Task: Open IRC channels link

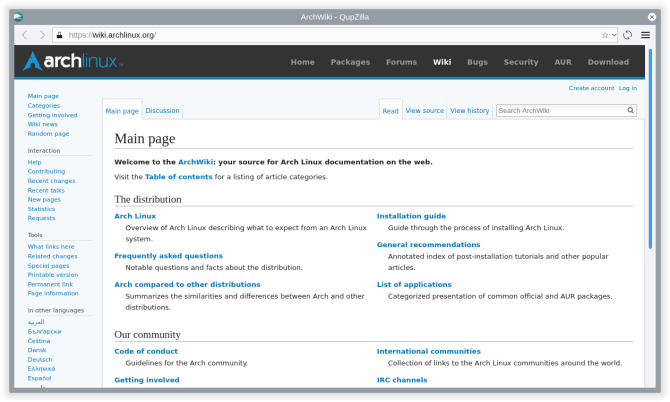Action: (x=402, y=380)
